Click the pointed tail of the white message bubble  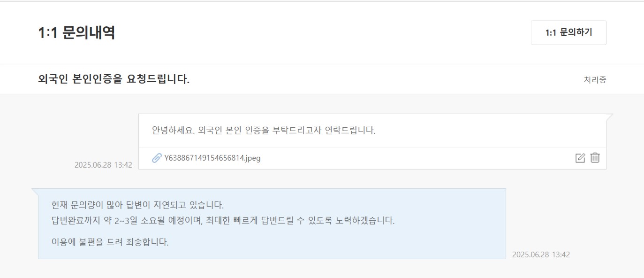[x=610, y=116]
